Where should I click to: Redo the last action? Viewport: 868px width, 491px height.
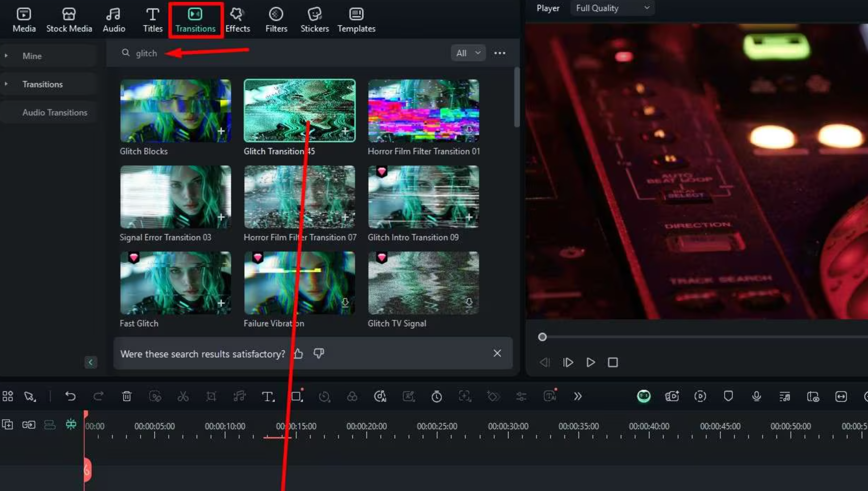pyautogui.click(x=99, y=396)
